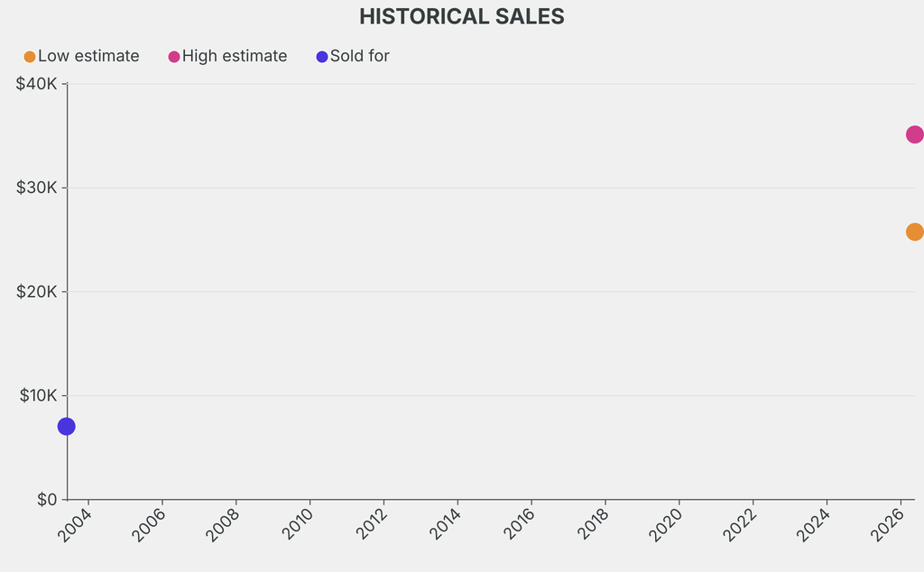Click the HISTORICAL SALES chart title
The height and width of the screenshot is (572, 924).
[x=462, y=16]
